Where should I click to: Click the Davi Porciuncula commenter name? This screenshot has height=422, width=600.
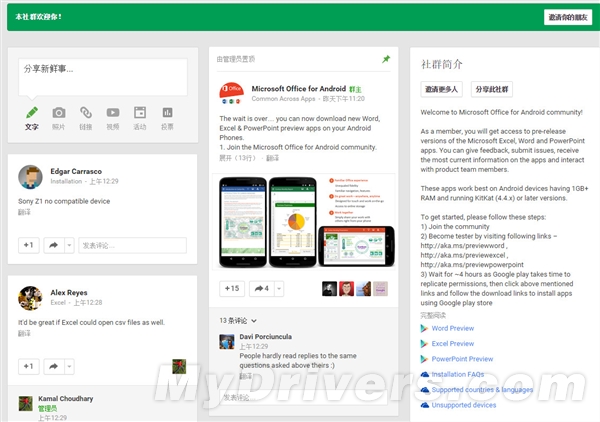pyautogui.click(x=266, y=337)
